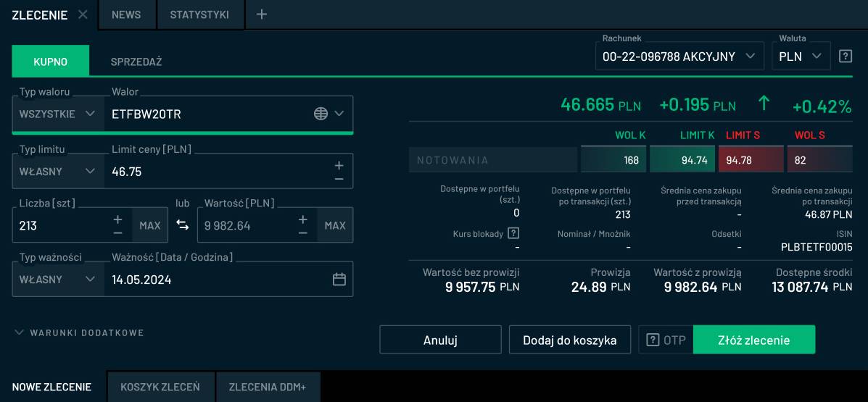Click the Kurs blokady help icon
This screenshot has width=868, height=402.
(x=513, y=233)
